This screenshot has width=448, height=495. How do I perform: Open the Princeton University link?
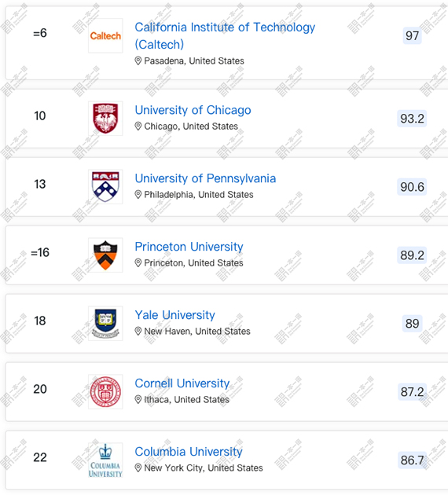189,247
